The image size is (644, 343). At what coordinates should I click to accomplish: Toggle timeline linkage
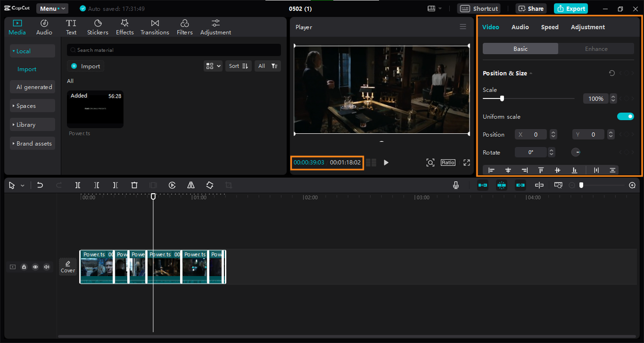click(520, 185)
